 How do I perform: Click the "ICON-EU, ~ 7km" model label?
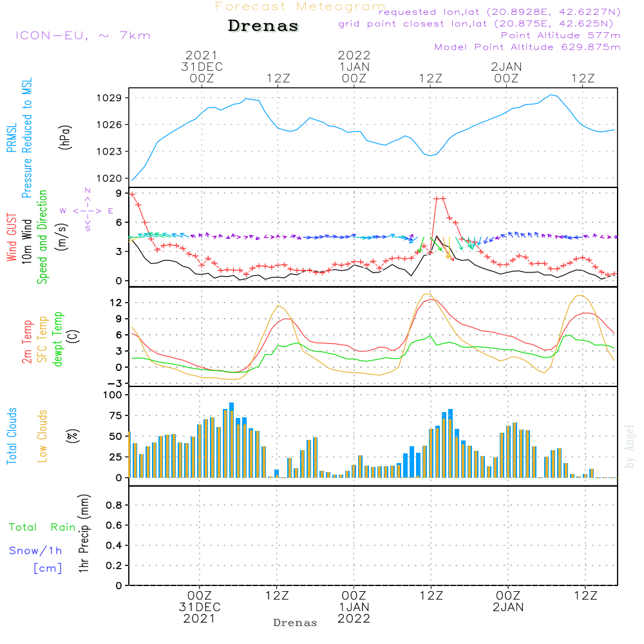click(x=83, y=35)
